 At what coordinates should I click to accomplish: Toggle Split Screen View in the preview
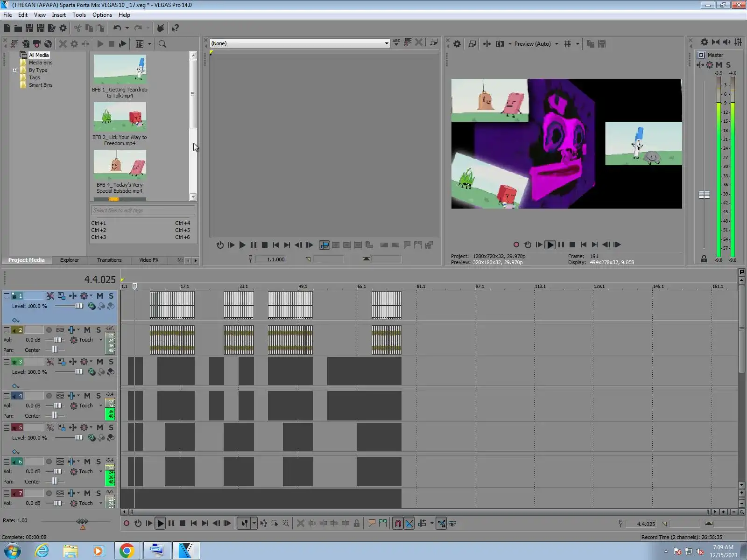500,44
